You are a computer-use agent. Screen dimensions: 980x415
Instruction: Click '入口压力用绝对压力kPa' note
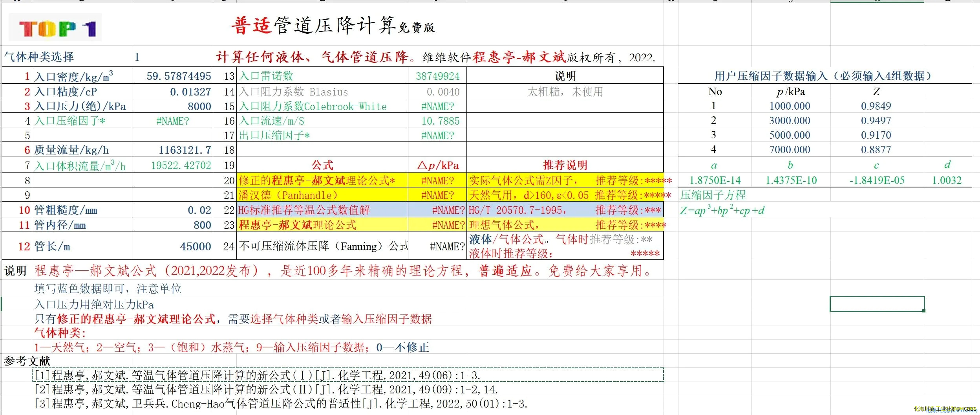coord(93,305)
